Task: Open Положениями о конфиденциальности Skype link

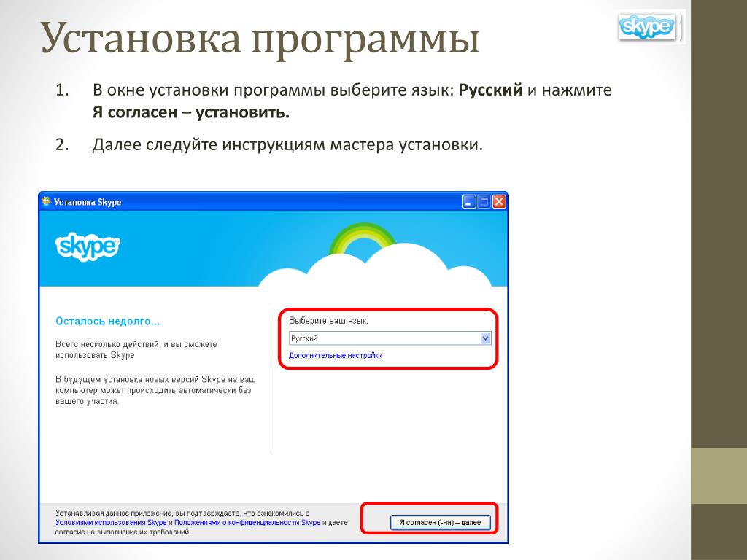Action: click(x=247, y=522)
